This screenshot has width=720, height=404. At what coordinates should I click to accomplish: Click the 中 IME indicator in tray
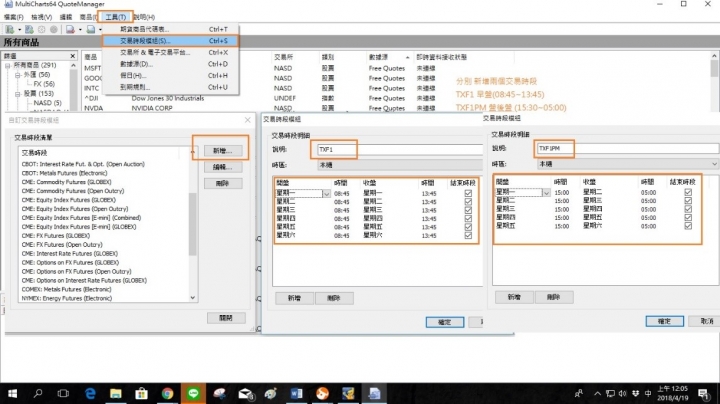(x=648, y=393)
